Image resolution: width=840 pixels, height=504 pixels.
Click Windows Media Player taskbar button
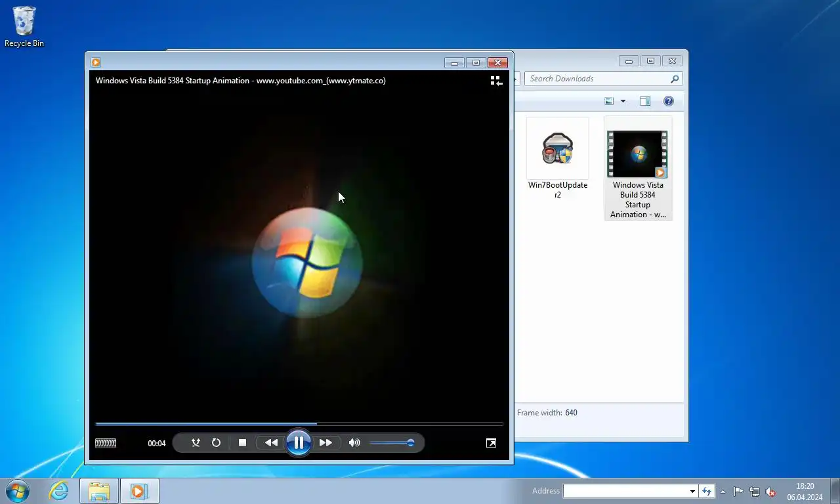[x=140, y=491]
